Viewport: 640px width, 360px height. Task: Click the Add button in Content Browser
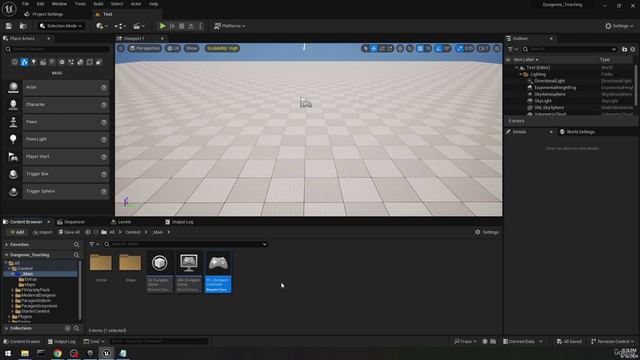coord(17,232)
